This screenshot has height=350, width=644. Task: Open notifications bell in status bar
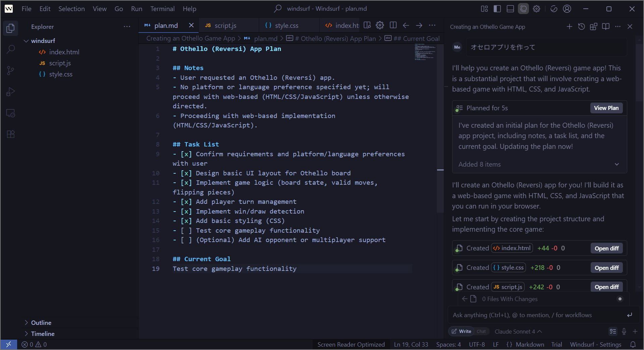click(x=633, y=344)
